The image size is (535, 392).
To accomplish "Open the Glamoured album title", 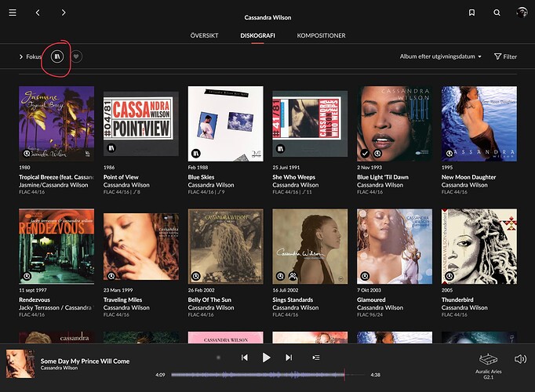I will point(371,299).
